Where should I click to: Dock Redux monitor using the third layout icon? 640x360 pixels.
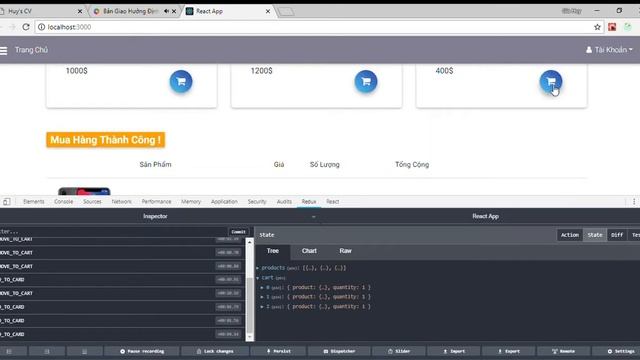pos(84,351)
